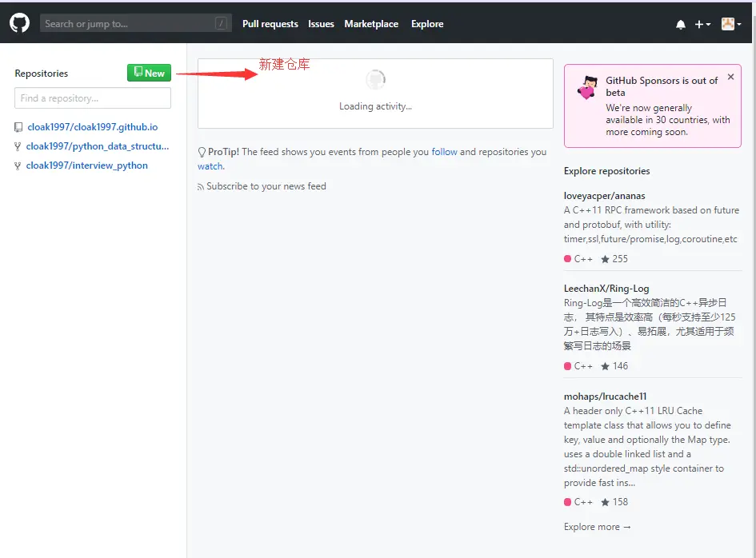Click the star count 158
The image size is (756, 558).
614,501
